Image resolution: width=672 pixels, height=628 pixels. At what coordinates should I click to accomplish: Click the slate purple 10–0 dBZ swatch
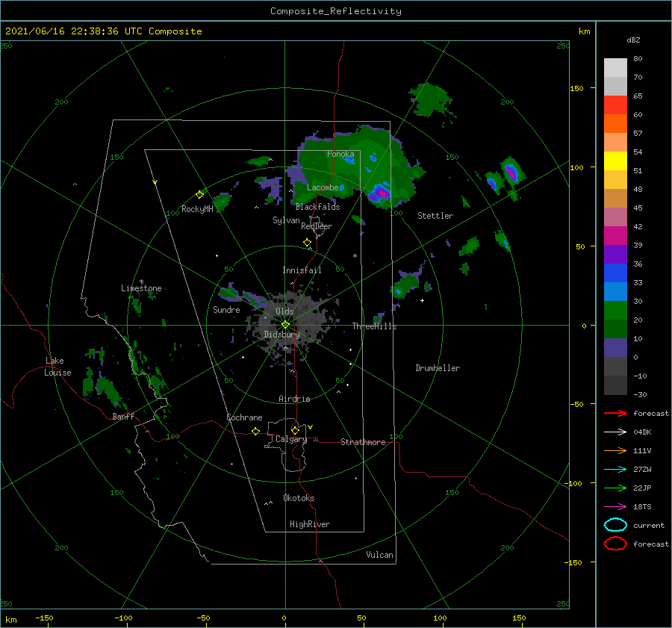[615, 348]
